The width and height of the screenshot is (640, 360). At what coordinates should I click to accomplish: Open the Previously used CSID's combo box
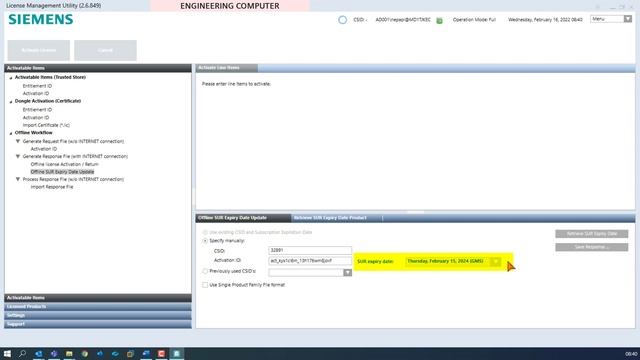coord(347,272)
